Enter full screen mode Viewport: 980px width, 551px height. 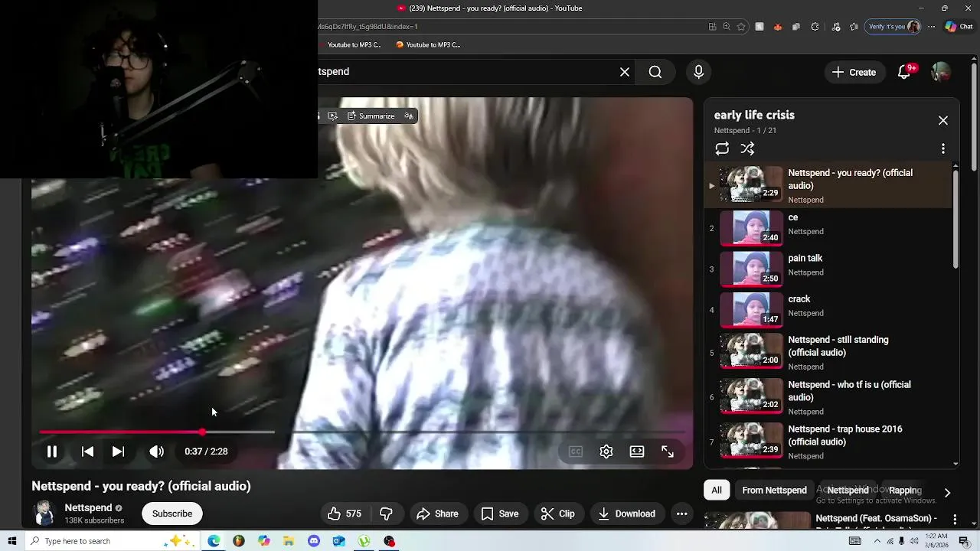(668, 452)
